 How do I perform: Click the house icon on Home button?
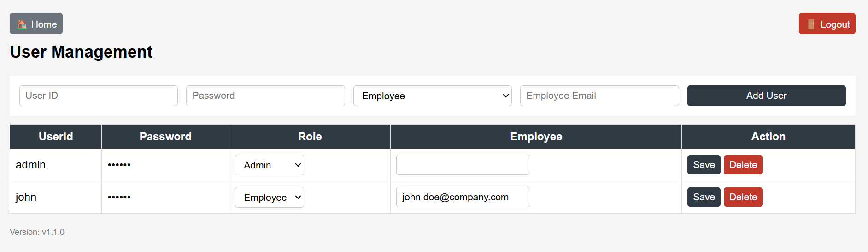(x=22, y=24)
